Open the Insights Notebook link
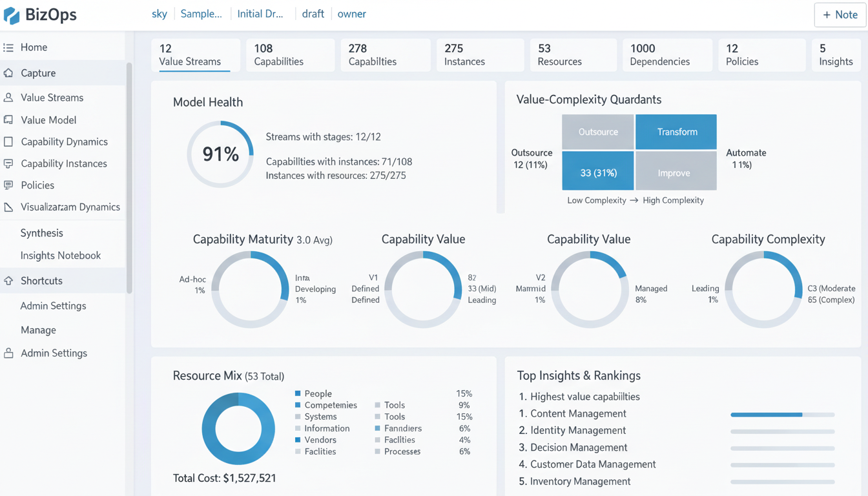This screenshot has height=496, width=868. click(61, 256)
